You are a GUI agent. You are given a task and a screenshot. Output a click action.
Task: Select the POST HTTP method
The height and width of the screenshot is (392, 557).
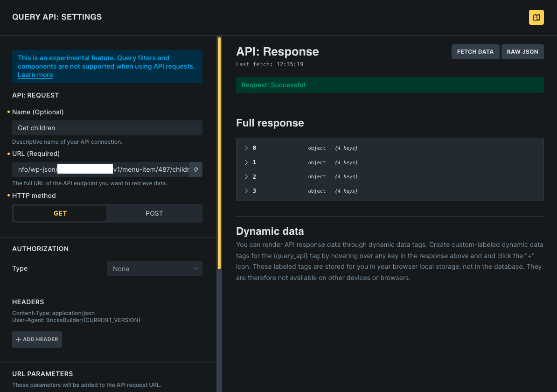coord(154,213)
